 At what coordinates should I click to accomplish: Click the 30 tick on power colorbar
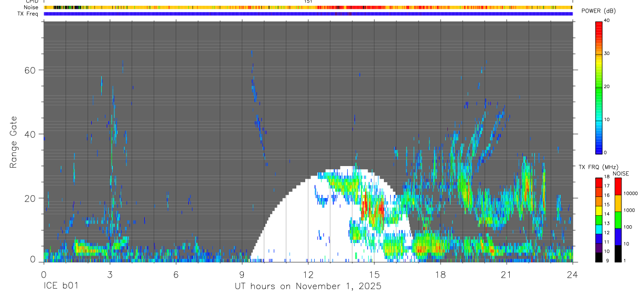tap(606, 53)
